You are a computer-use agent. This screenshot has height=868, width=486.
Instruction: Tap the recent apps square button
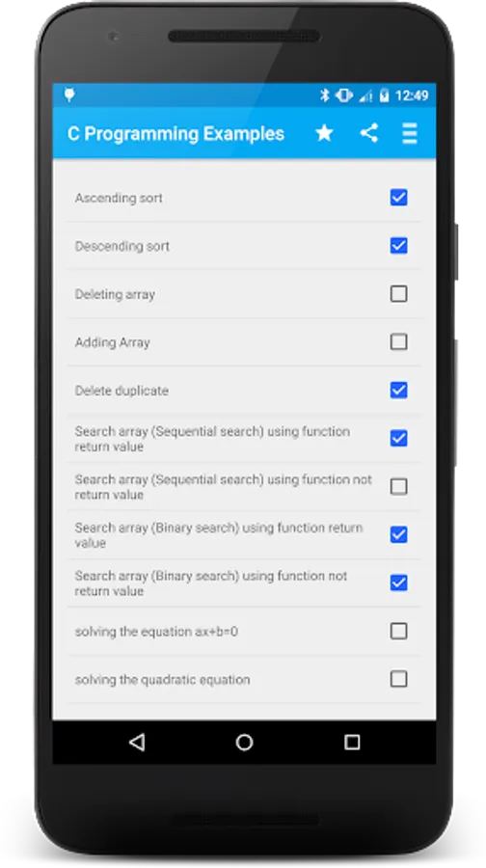pyautogui.click(x=352, y=743)
